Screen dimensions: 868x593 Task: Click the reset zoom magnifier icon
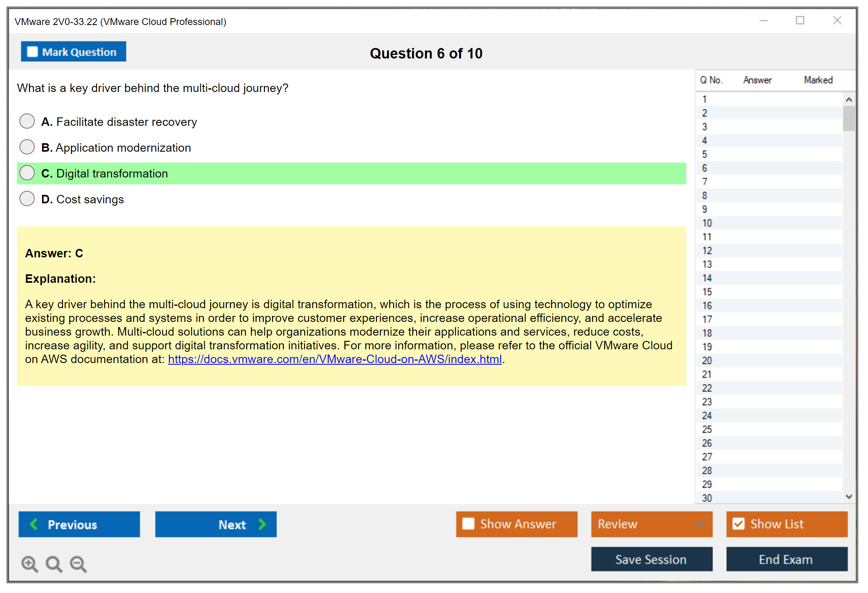54,564
